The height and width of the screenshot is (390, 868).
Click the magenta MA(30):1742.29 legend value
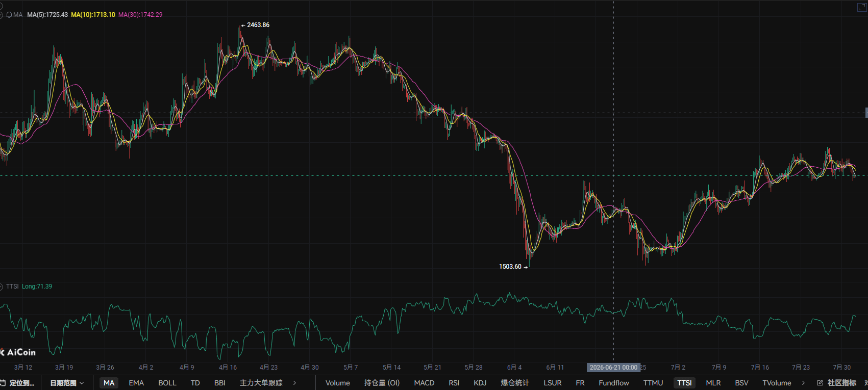(x=140, y=15)
